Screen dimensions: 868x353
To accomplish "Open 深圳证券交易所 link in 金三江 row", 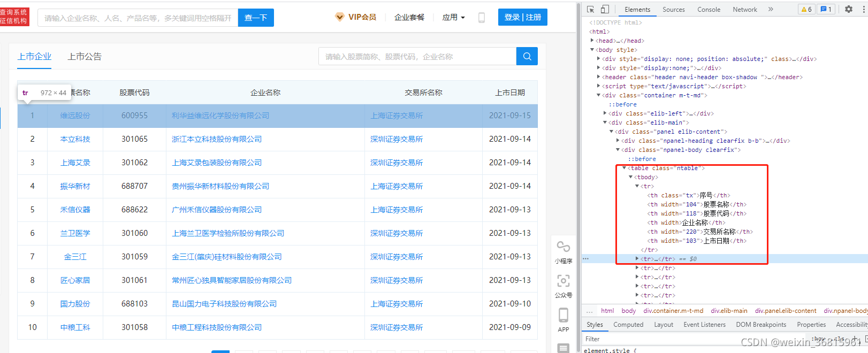I will point(397,257).
